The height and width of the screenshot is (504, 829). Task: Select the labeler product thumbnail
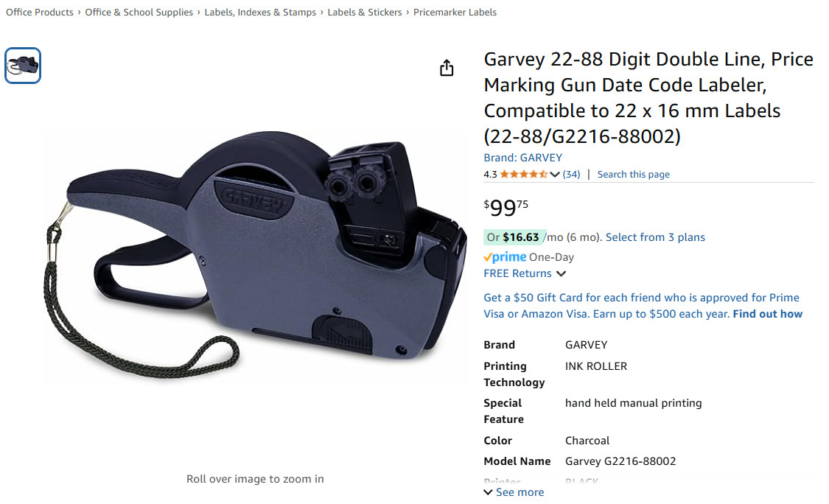23,66
